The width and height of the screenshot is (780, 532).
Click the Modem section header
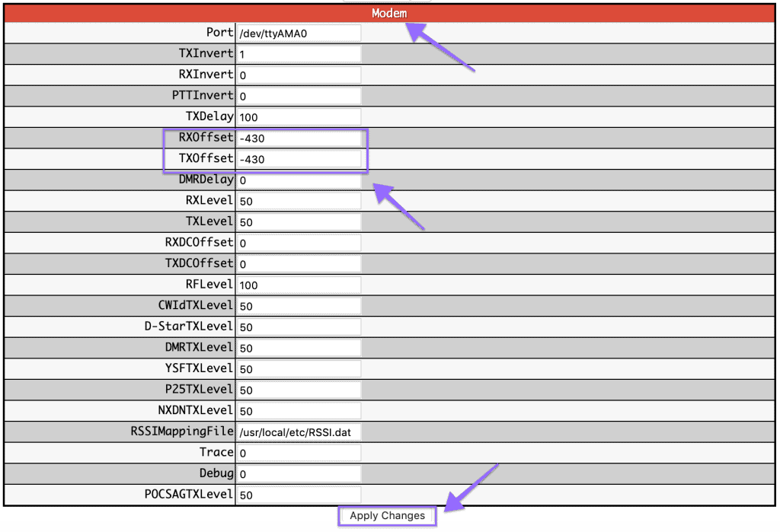pos(389,13)
